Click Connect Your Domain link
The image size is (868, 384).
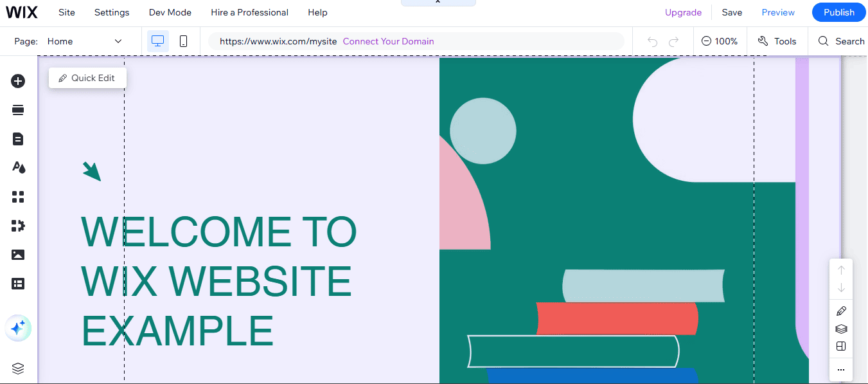(x=388, y=41)
